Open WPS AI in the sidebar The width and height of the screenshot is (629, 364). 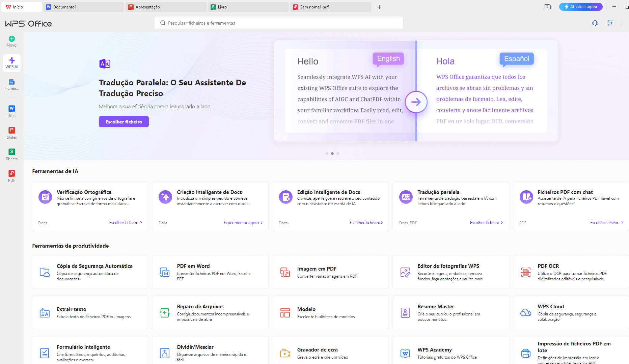[x=12, y=63]
